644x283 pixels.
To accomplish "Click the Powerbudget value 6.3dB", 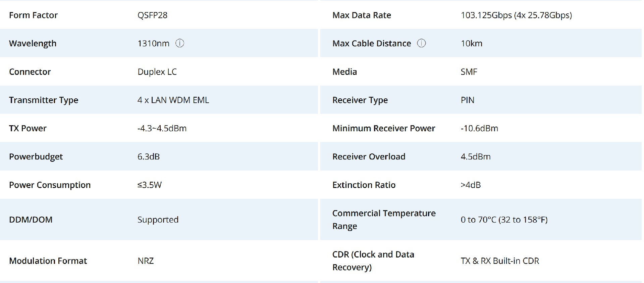I will (x=149, y=156).
